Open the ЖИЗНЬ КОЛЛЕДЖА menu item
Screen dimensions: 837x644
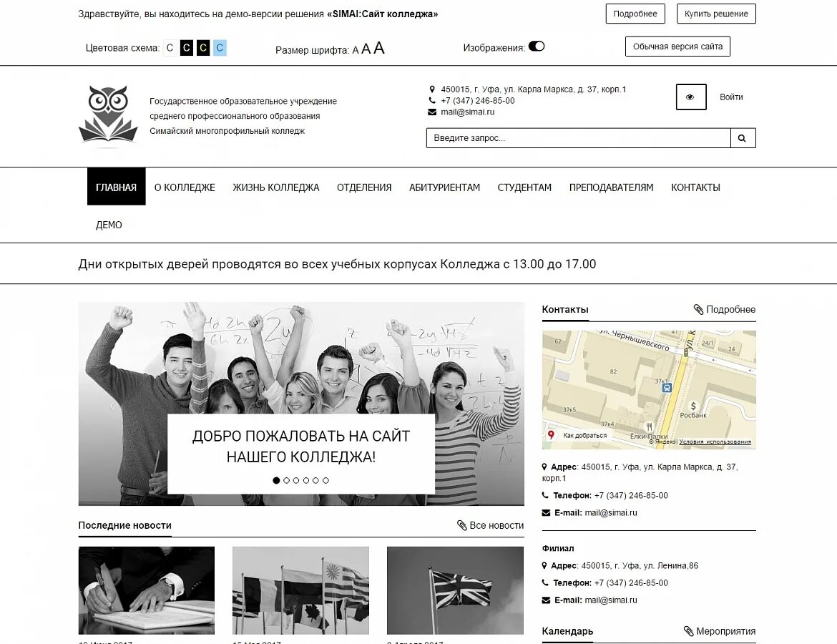(x=276, y=187)
